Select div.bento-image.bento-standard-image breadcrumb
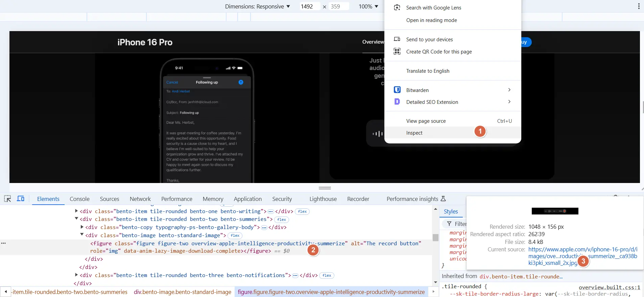The height and width of the screenshot is (297, 644). tap(183, 292)
